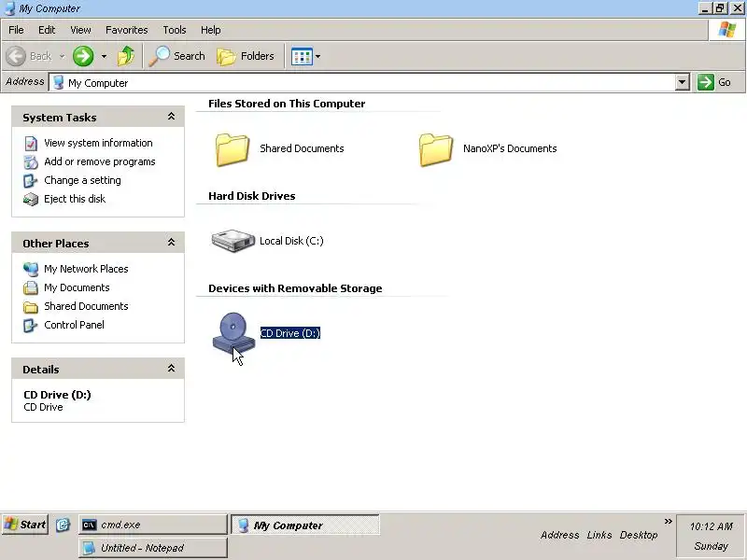Viewport: 747px width, 560px height.
Task: Click the Add or remove programs icon
Action: [31, 161]
